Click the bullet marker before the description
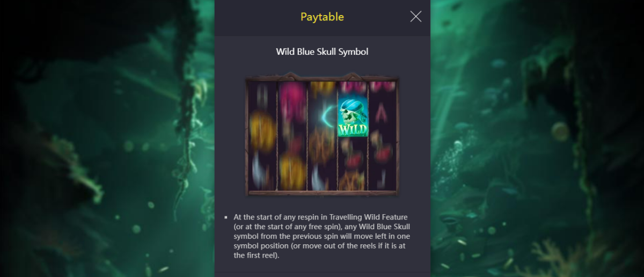The height and width of the screenshot is (277, 644). pos(226,217)
